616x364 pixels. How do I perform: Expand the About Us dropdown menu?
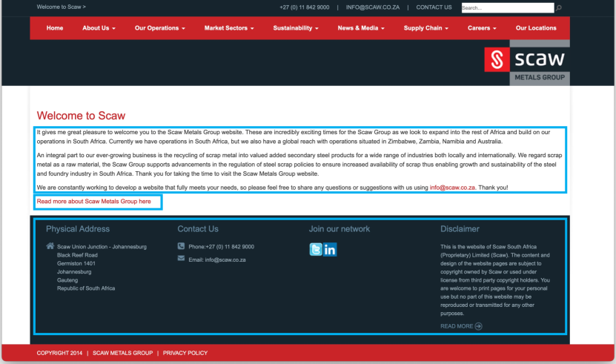tap(99, 28)
